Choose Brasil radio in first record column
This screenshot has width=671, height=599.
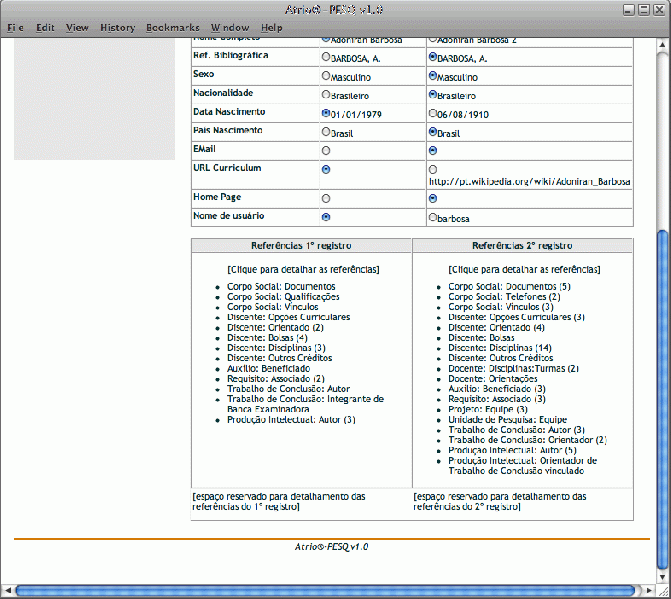tap(325, 132)
